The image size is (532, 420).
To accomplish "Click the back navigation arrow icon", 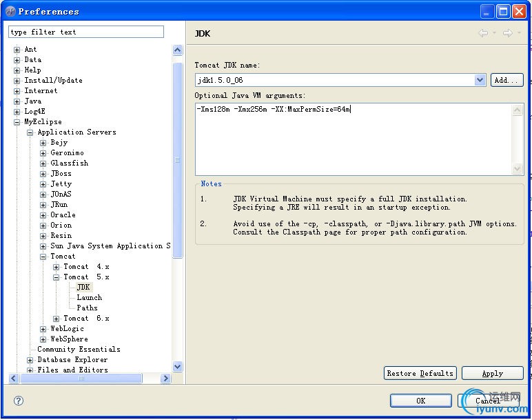I will (484, 33).
